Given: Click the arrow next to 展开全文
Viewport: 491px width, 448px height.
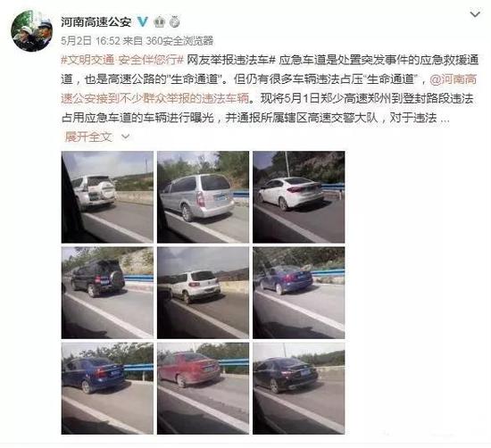Looking at the screenshot, I should pos(126,137).
